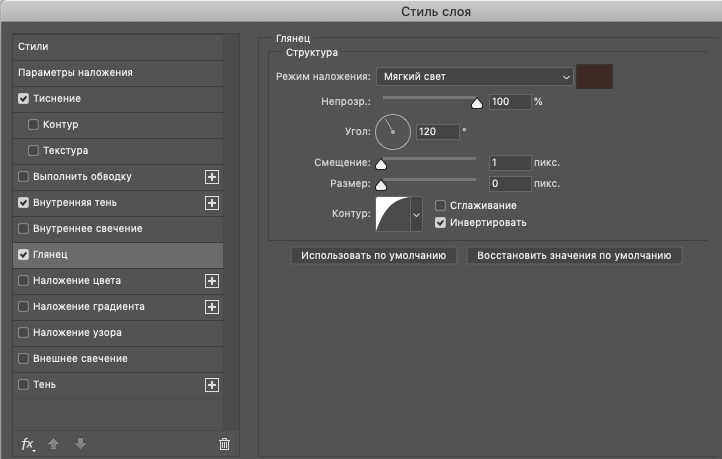Click the Угол angle input field
This screenshot has width=722, height=459.
tap(437, 132)
